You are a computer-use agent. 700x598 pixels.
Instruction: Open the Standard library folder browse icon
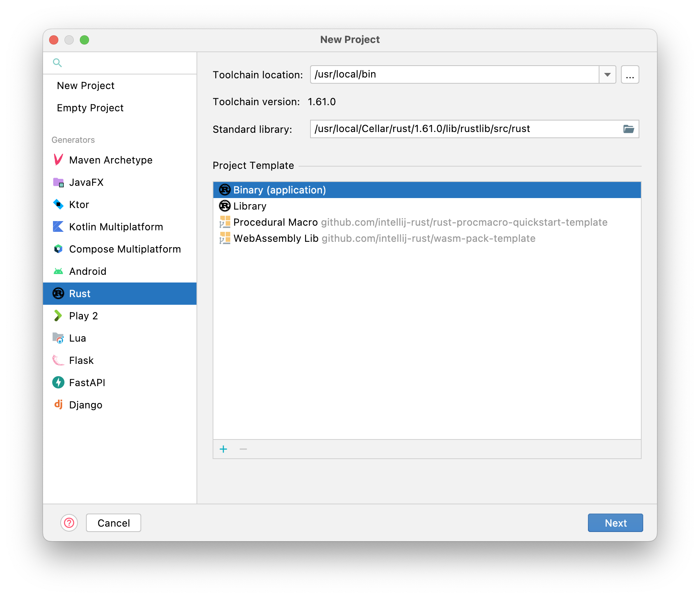click(629, 129)
